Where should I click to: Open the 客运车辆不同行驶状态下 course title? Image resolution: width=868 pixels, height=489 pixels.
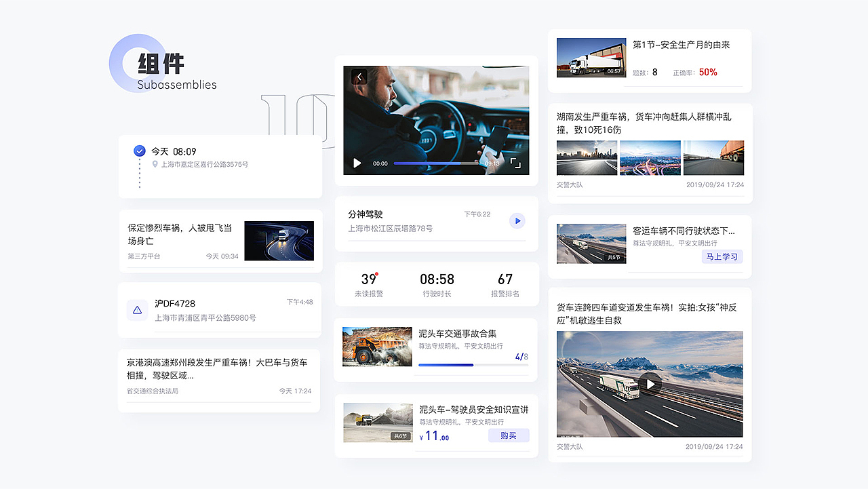684,231
